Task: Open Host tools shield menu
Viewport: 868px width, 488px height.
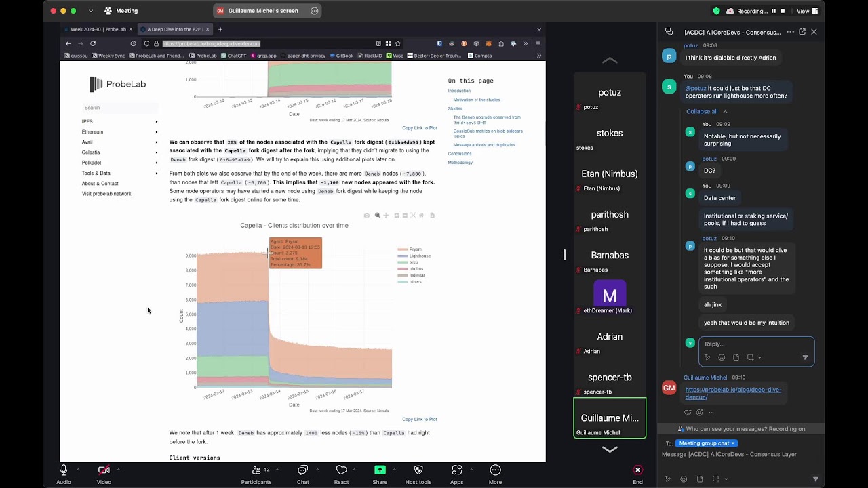Action: [418, 474]
